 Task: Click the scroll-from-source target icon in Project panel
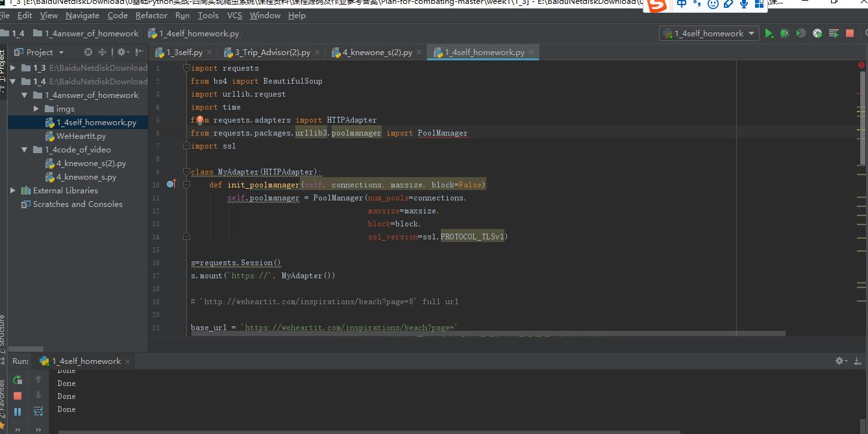pos(88,52)
